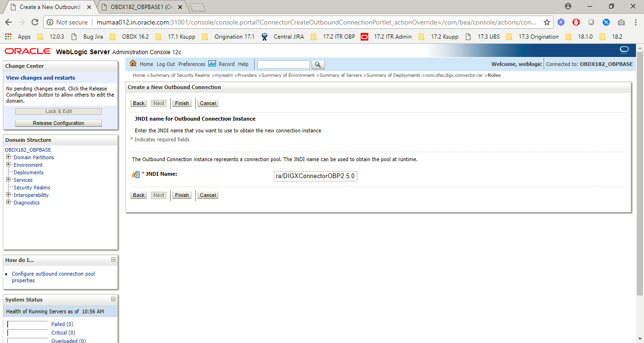Click Home link in toolbar
This screenshot has height=343, width=644.
(146, 64)
